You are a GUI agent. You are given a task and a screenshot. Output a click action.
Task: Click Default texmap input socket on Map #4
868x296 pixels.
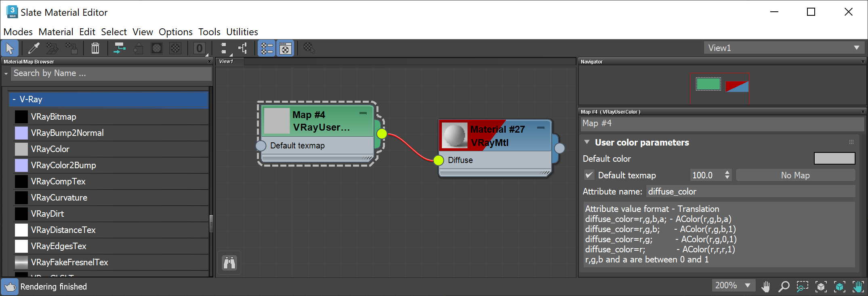261,146
